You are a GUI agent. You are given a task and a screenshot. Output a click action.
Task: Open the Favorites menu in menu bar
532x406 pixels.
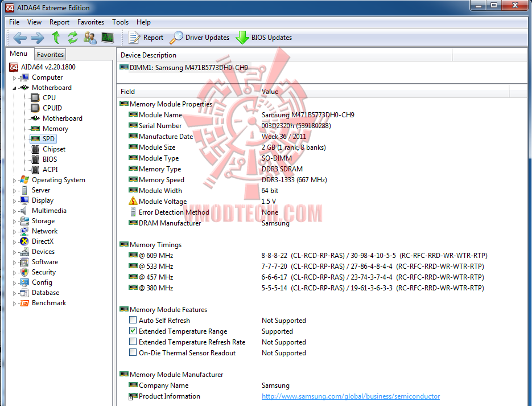(x=90, y=22)
